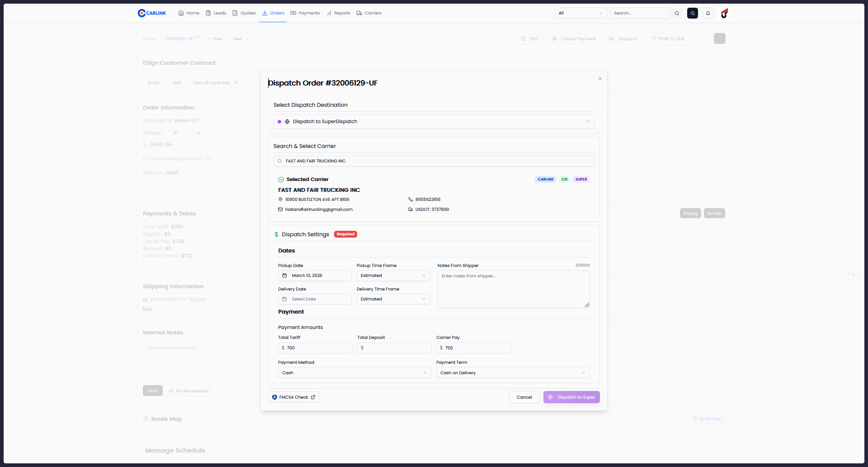Click inside the Total Deposit field
The image size is (868, 467).
click(394, 348)
